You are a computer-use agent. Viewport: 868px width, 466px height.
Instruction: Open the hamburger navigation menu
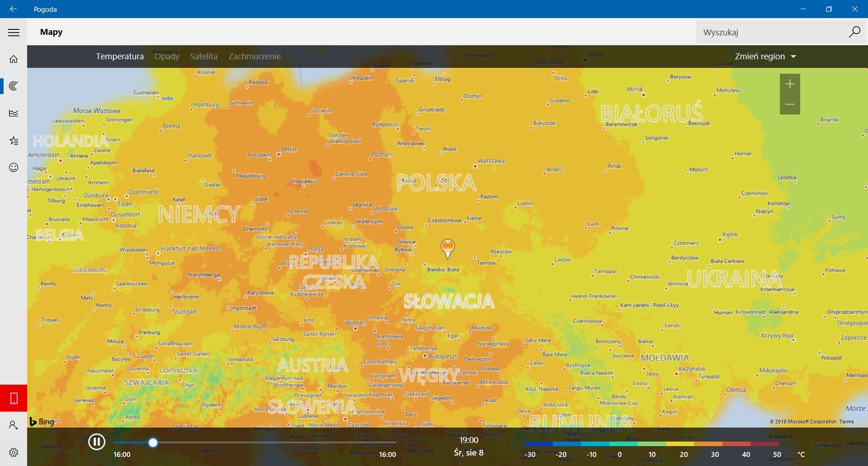pyautogui.click(x=14, y=32)
